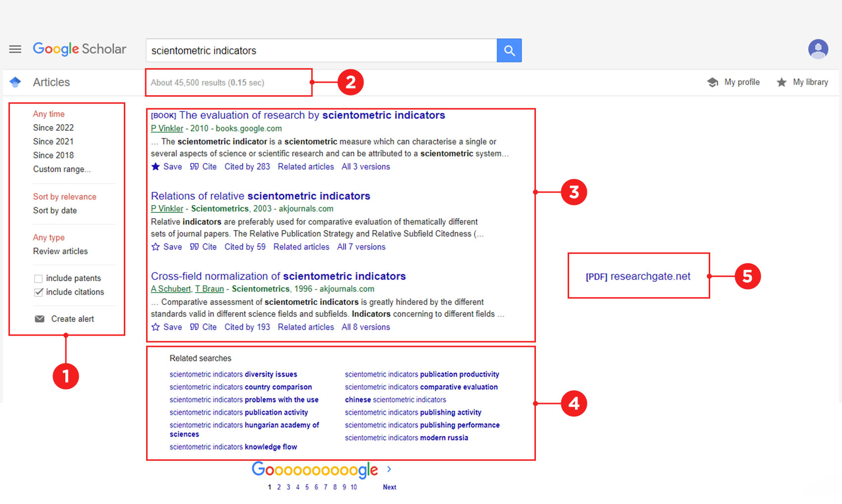
Task: Enable the include patents checkbox
Action: pyautogui.click(x=38, y=278)
